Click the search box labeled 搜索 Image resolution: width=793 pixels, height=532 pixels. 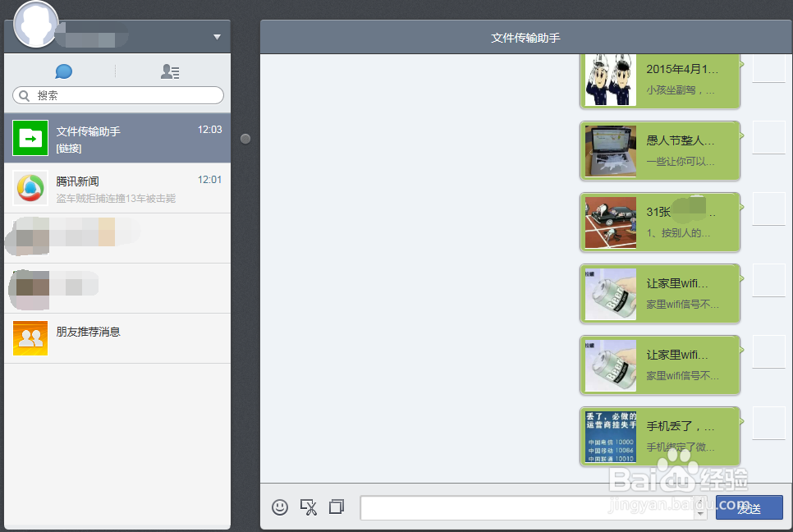118,95
